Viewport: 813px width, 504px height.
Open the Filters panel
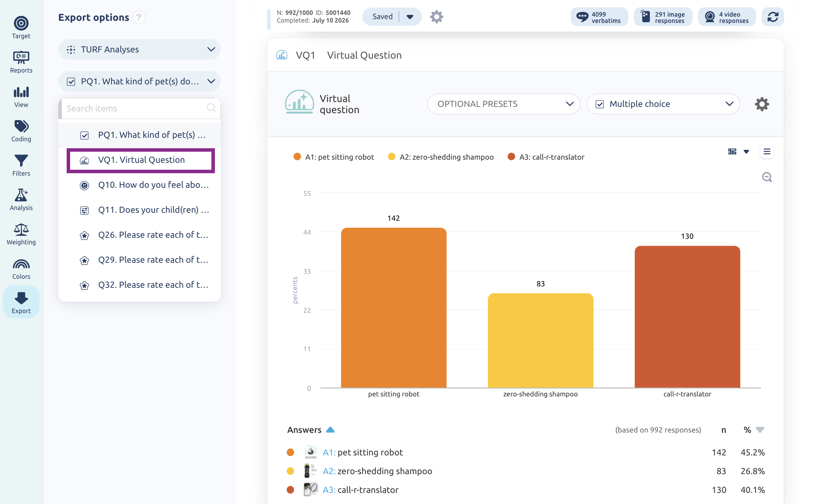[x=21, y=165]
